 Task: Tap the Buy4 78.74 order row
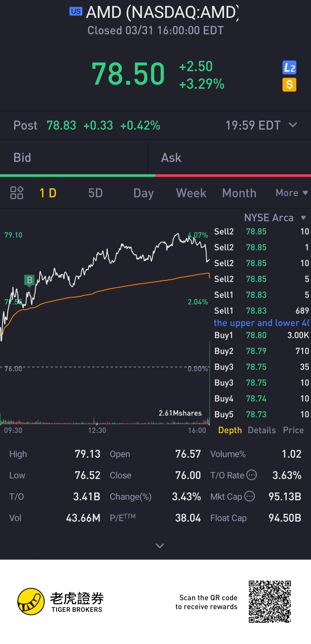[261, 399]
